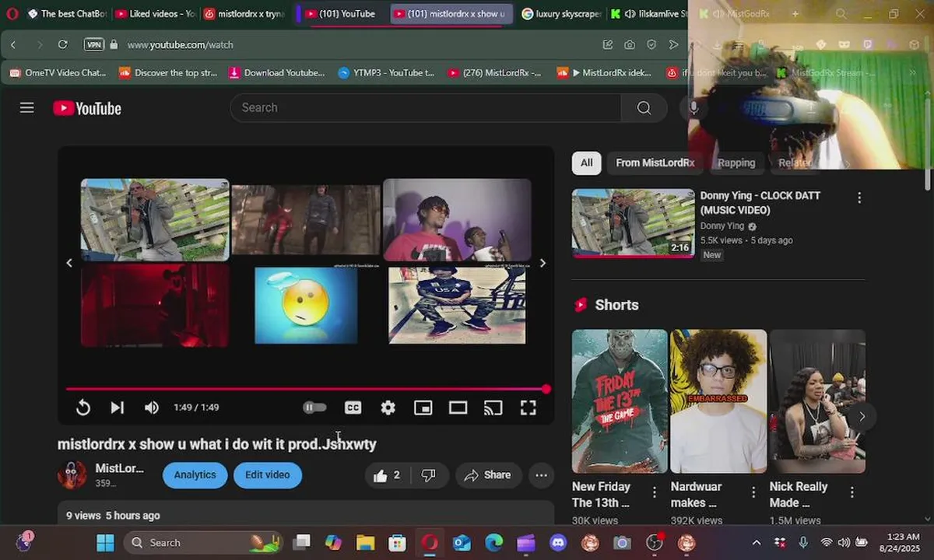Image resolution: width=934 pixels, height=560 pixels.
Task: Switch to Liked videos browser tab
Action: [156, 14]
